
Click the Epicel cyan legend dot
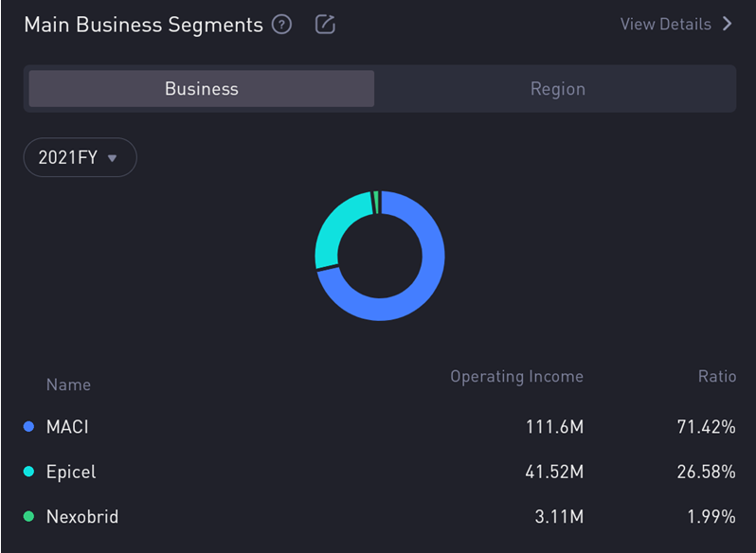click(28, 472)
